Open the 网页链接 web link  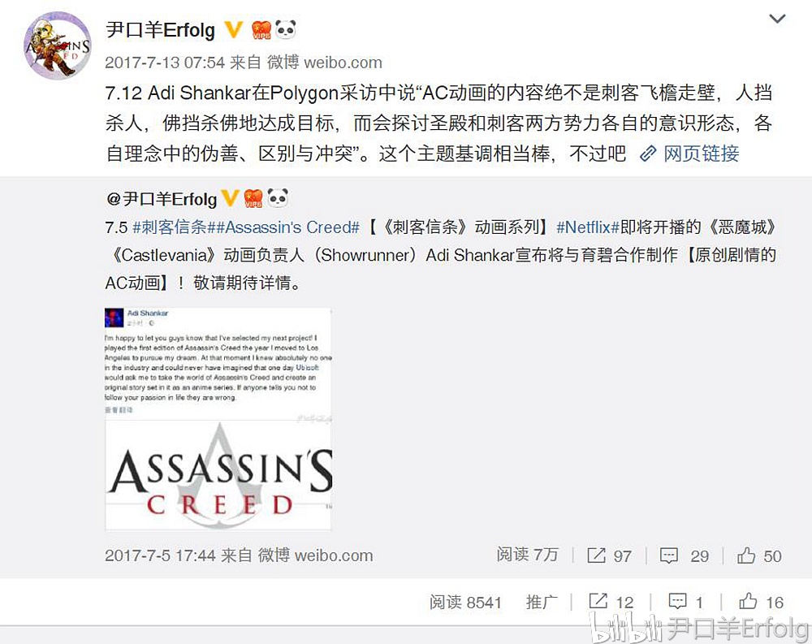click(702, 153)
